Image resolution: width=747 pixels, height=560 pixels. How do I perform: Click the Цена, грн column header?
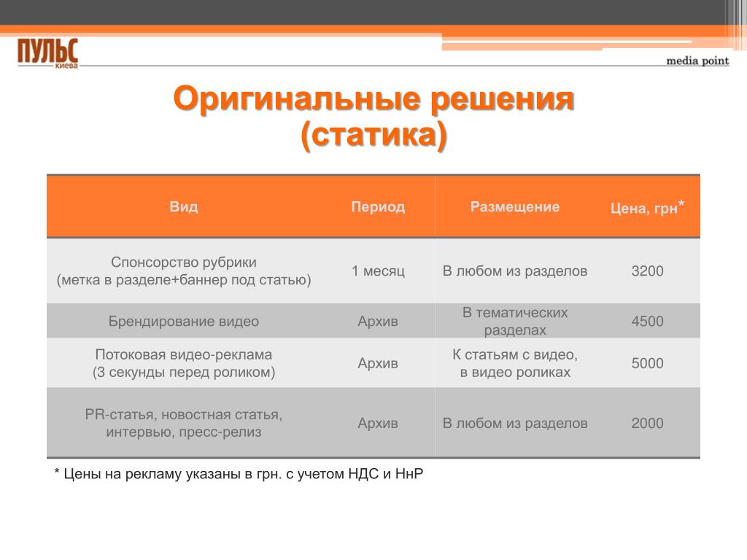(648, 207)
